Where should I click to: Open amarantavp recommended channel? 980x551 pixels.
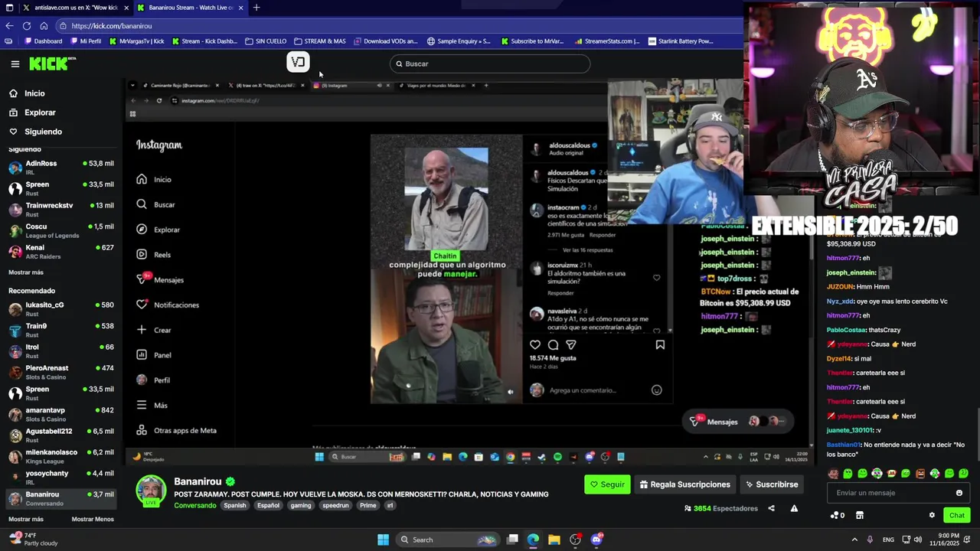(x=60, y=414)
